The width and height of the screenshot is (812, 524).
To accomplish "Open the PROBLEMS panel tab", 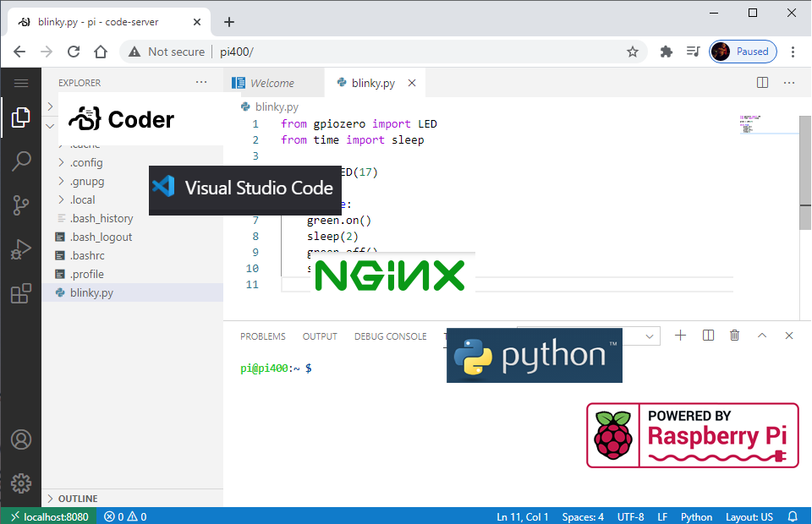I will point(262,336).
